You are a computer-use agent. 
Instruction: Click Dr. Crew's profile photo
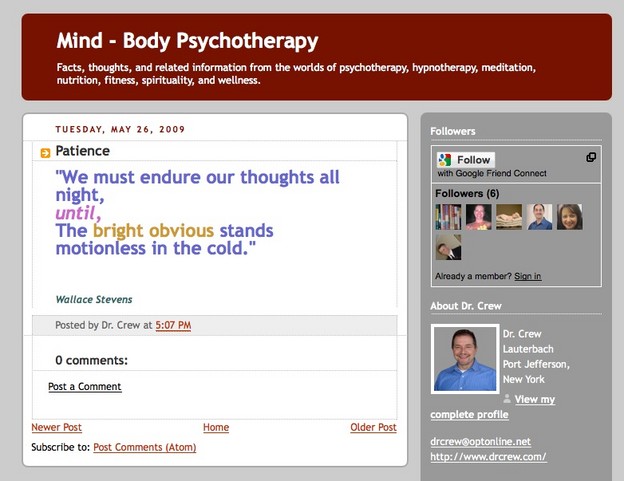(x=465, y=359)
